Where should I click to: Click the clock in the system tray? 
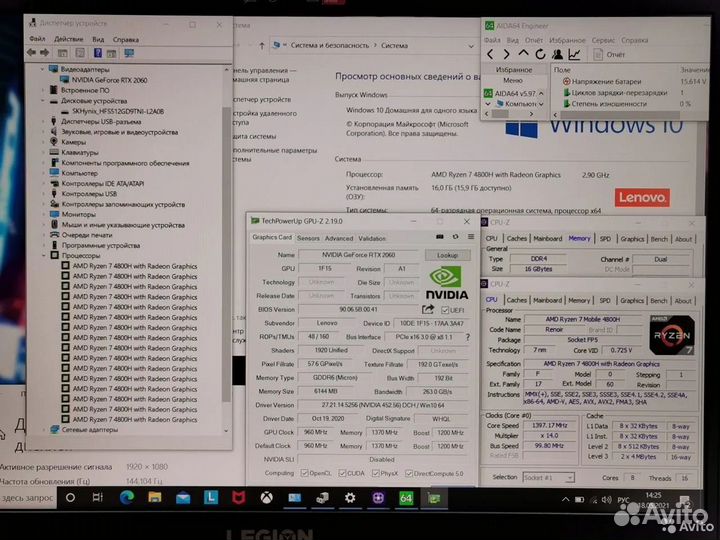[653, 499]
